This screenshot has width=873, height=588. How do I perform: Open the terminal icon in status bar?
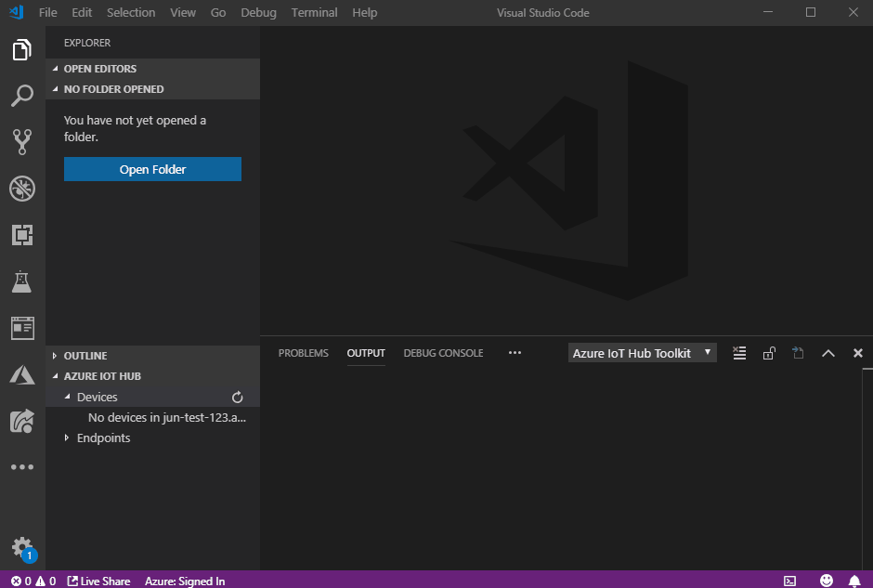[x=789, y=581]
